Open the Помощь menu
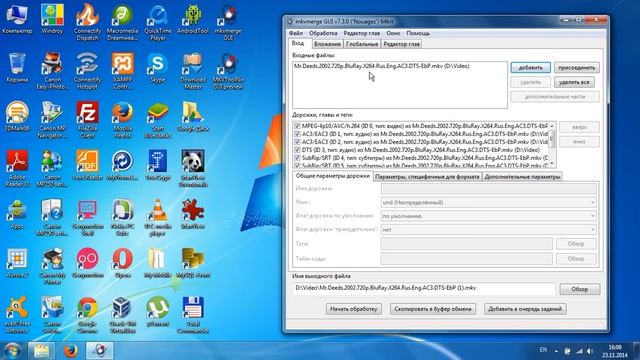The height and width of the screenshot is (360, 640). click(418, 33)
